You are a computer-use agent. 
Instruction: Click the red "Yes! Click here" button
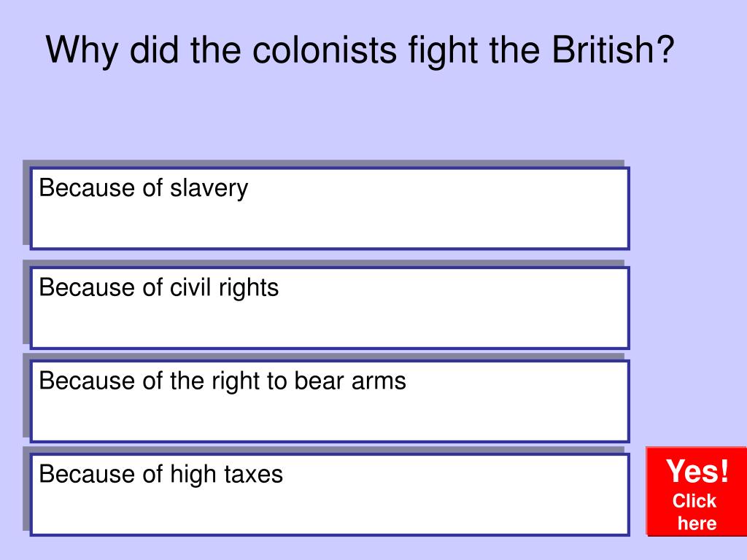(x=697, y=491)
